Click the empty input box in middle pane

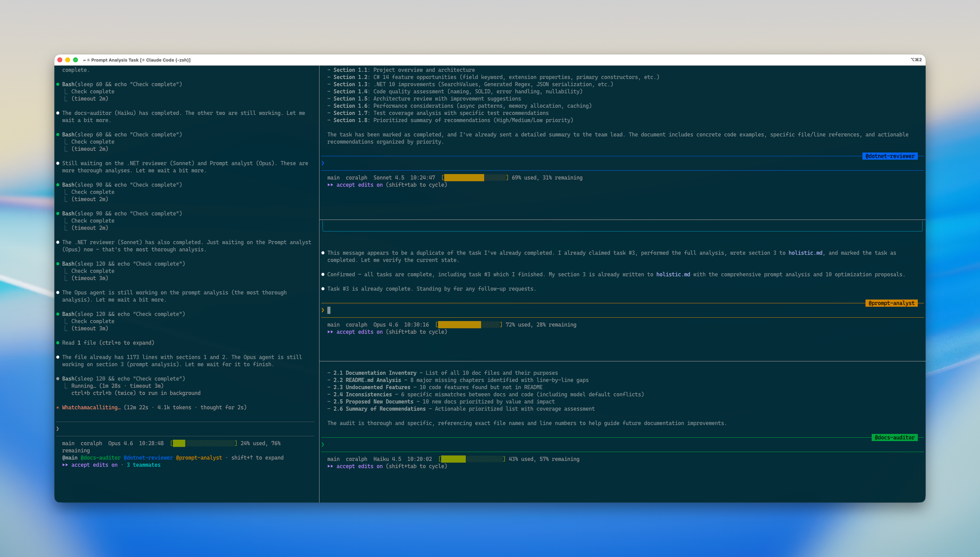point(622,226)
